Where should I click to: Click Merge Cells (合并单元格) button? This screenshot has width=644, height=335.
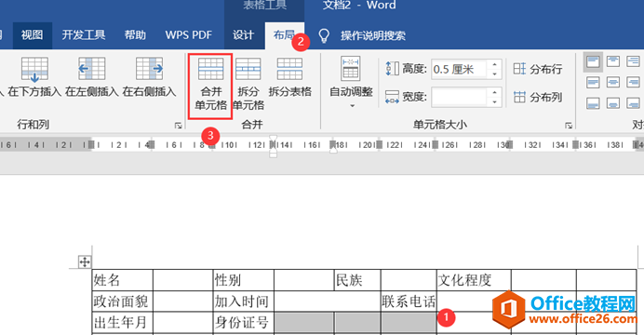[x=210, y=86]
